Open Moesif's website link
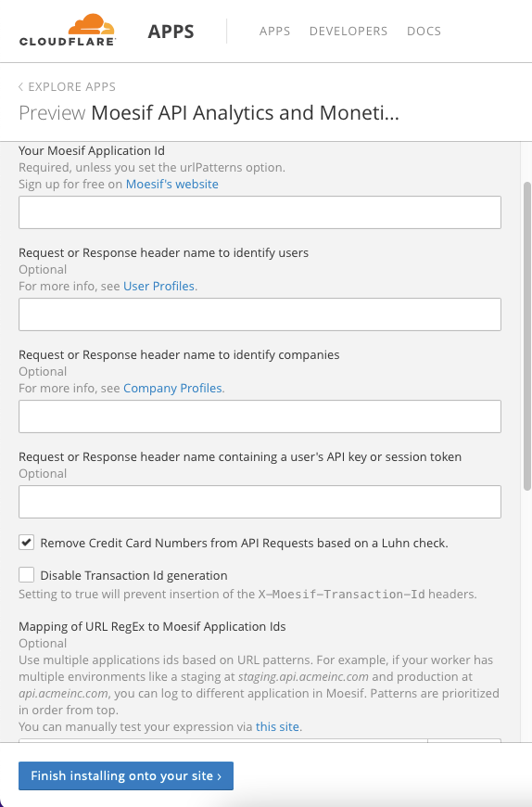The height and width of the screenshot is (807, 532). (172, 185)
